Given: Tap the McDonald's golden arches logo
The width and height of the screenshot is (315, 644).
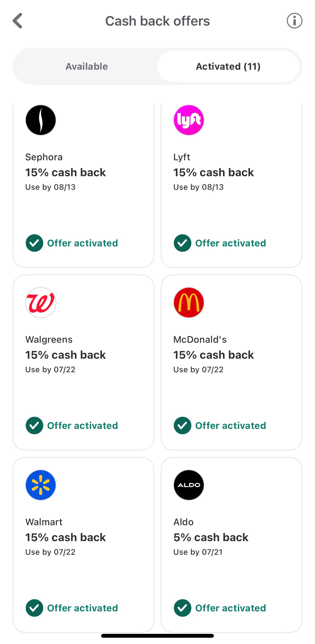Looking at the screenshot, I should pyautogui.click(x=189, y=303).
